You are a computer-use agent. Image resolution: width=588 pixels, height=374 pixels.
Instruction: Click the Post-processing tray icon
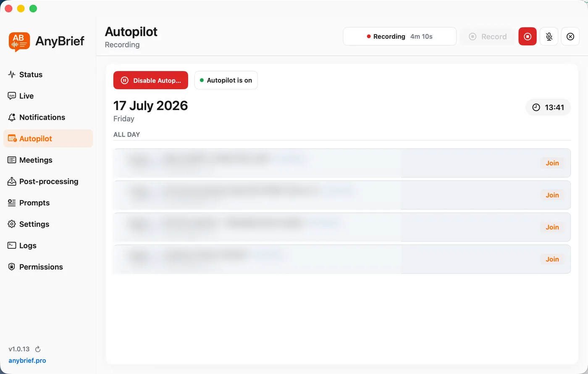12,182
